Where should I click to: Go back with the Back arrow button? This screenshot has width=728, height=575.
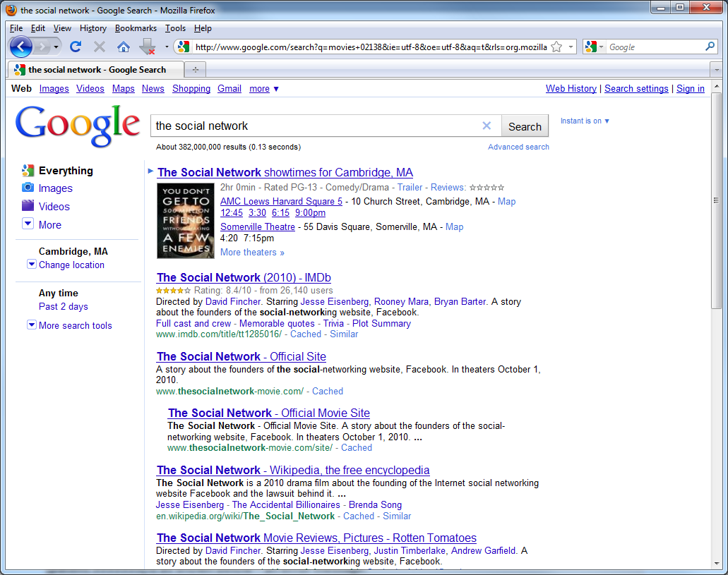pos(20,47)
